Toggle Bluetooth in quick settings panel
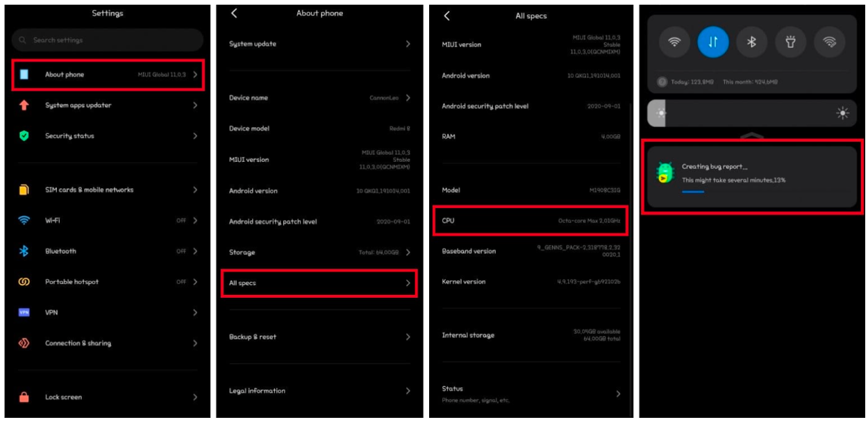Viewport: 868px width, 422px height. (751, 42)
